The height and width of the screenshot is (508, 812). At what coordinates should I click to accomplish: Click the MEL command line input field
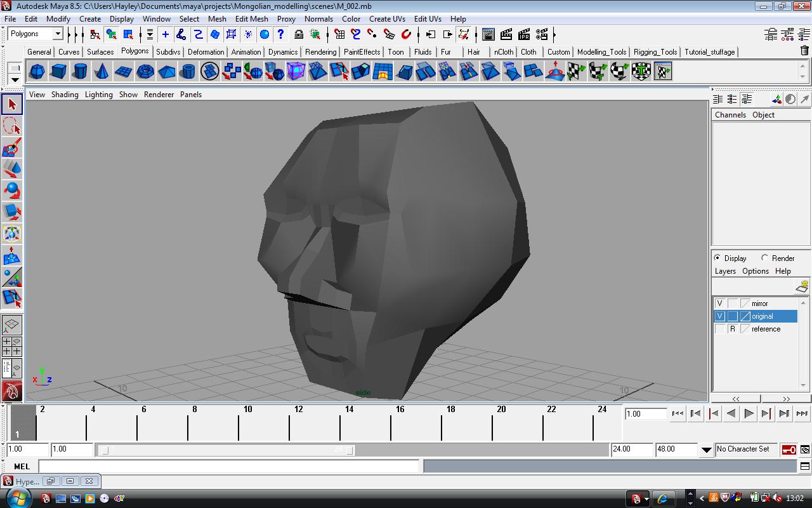tap(228, 466)
